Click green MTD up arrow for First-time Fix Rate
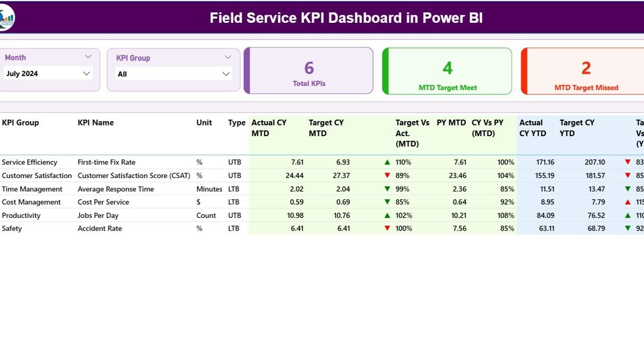The width and height of the screenshot is (644, 337). 387,162
